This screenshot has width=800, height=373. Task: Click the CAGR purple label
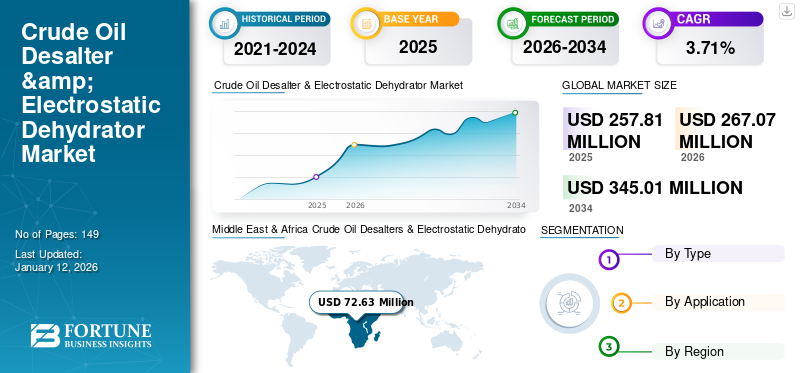tap(693, 19)
